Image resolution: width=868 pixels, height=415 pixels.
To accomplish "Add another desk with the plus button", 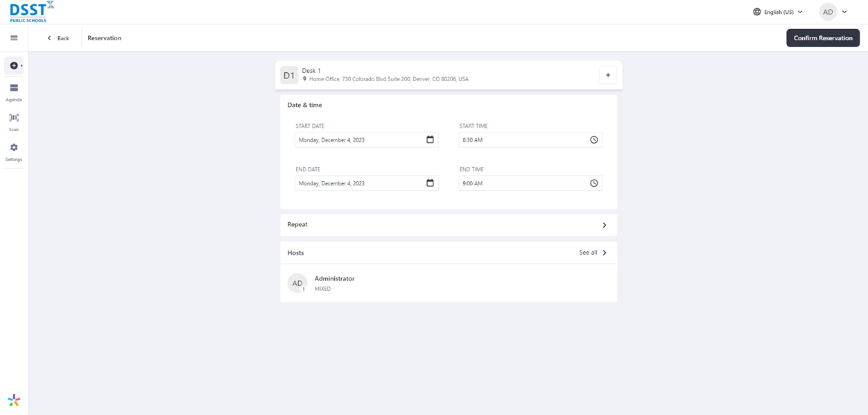I will 608,75.
